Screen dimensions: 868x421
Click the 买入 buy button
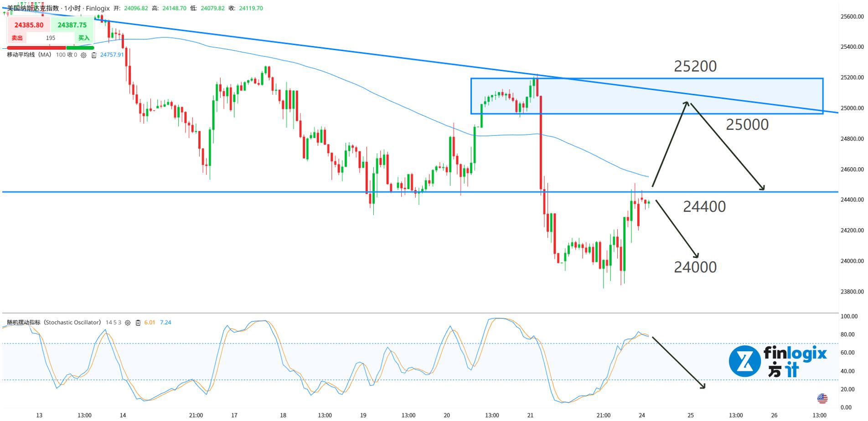click(84, 38)
